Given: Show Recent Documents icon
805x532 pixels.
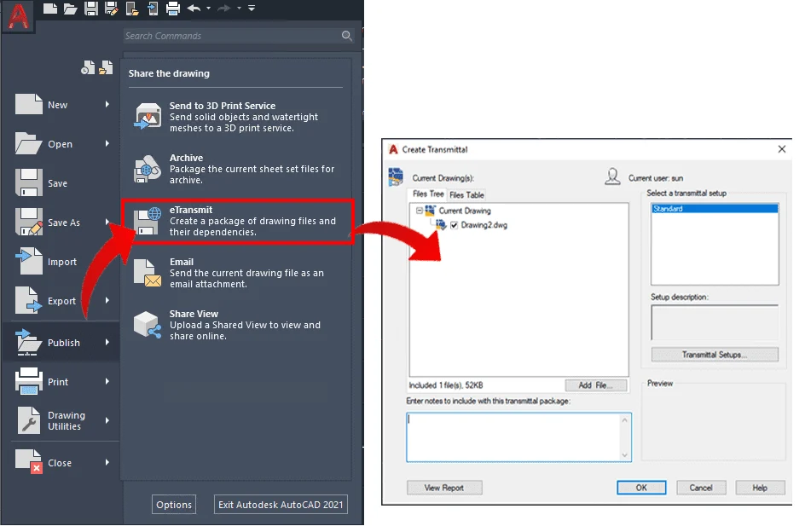Looking at the screenshot, I should (x=88, y=68).
